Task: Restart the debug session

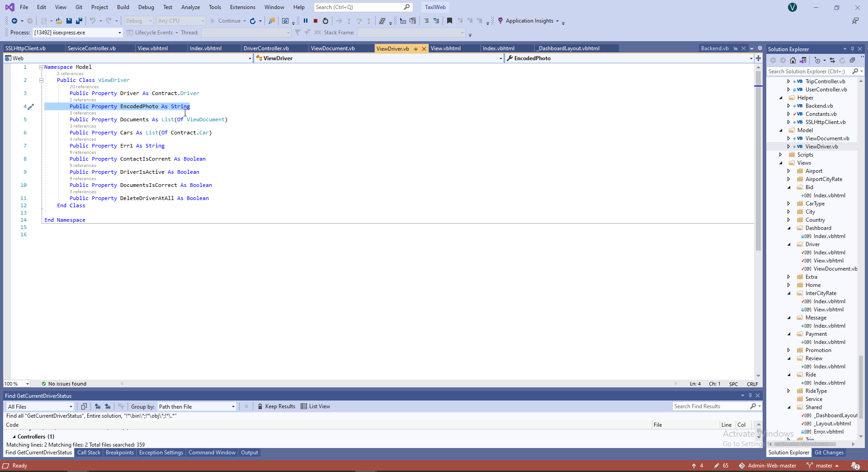Action: [x=325, y=21]
